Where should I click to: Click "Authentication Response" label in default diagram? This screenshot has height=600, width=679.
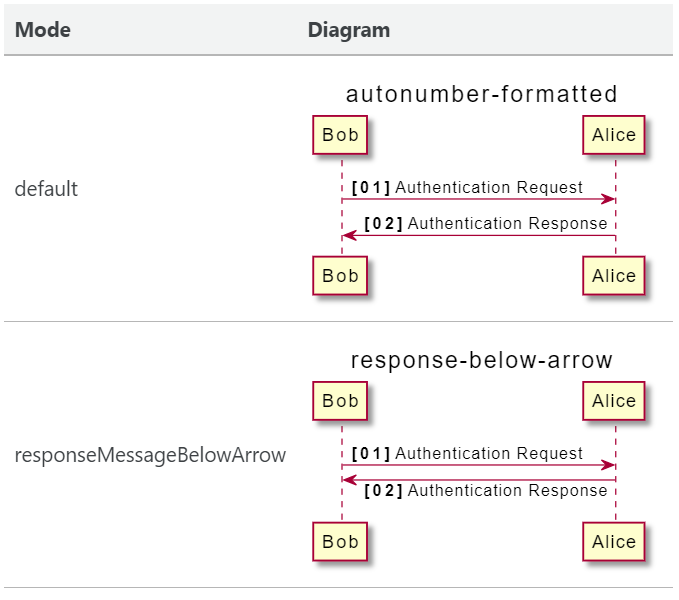[x=507, y=224]
